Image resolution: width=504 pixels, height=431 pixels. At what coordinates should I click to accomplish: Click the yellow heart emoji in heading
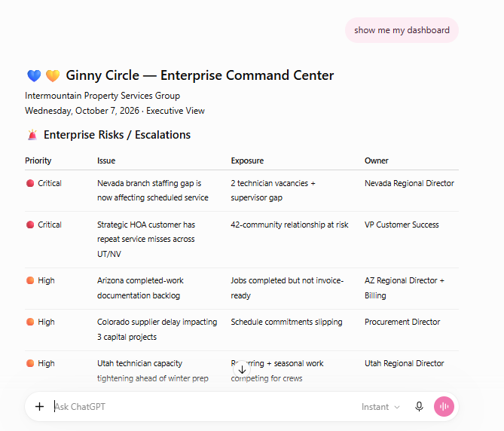point(53,76)
